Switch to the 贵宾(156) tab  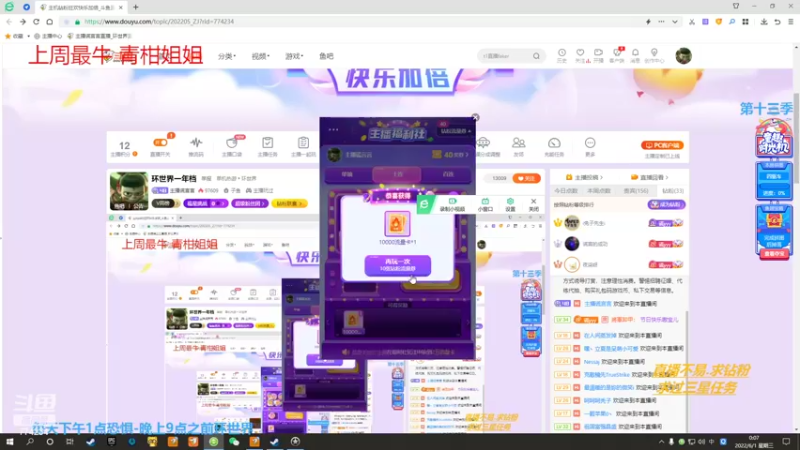tap(636, 191)
